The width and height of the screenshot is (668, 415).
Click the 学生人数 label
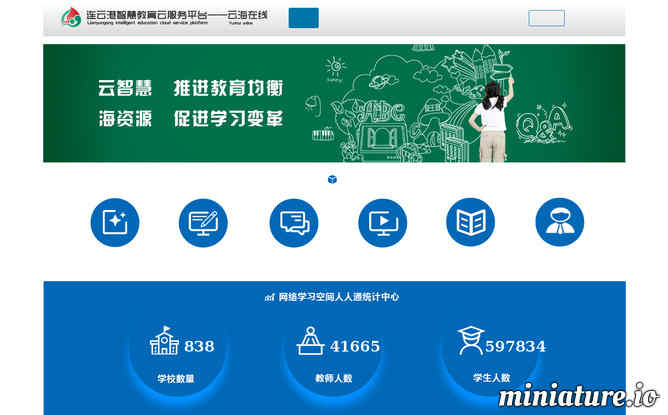click(x=492, y=378)
